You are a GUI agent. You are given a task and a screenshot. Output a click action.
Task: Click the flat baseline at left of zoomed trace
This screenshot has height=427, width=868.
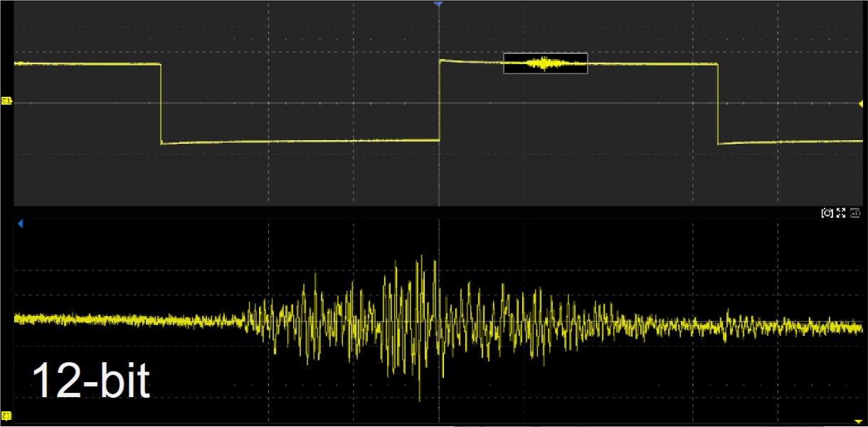click(128, 320)
